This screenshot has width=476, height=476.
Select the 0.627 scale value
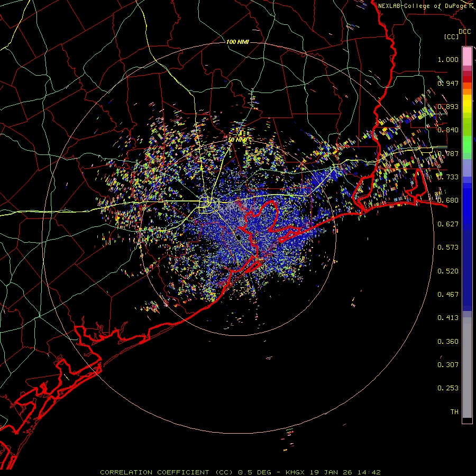[x=448, y=224]
